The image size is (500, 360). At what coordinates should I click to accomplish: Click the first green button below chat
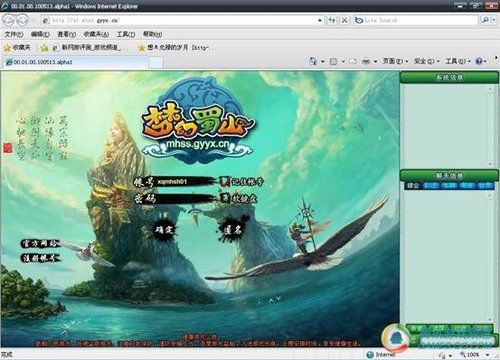click(416, 329)
